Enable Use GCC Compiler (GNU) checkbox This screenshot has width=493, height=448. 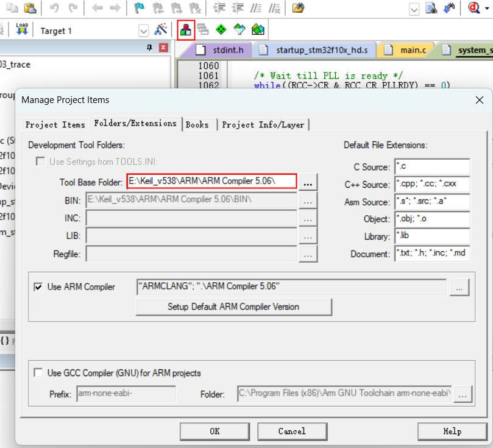(x=38, y=372)
